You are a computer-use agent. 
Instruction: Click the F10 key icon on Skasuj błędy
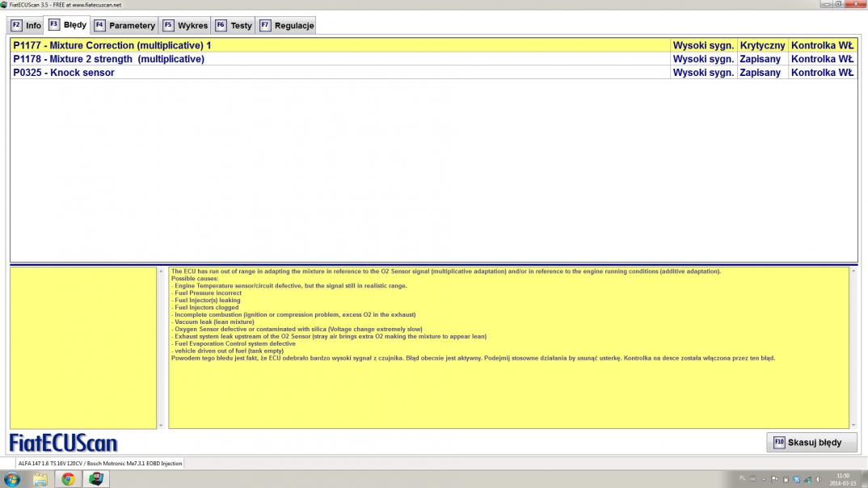coord(779,442)
